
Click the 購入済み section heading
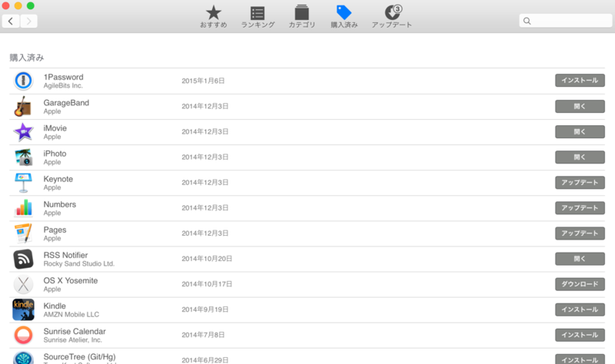27,58
